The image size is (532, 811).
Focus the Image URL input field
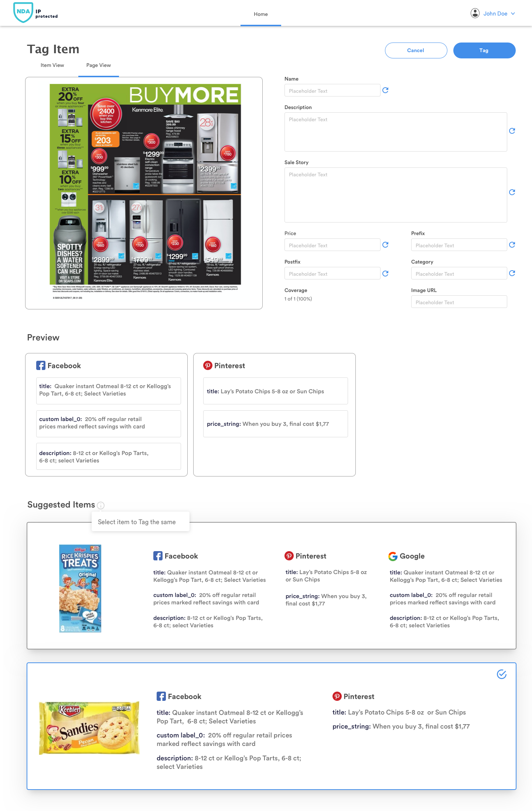point(459,302)
